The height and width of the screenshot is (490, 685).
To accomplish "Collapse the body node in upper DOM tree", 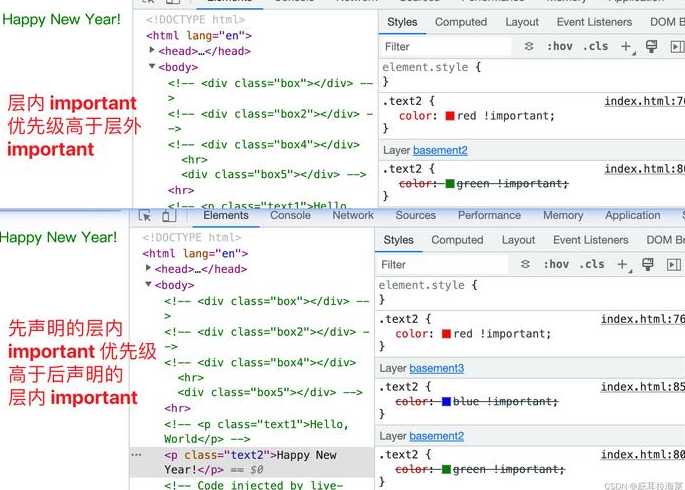I will click(x=152, y=66).
